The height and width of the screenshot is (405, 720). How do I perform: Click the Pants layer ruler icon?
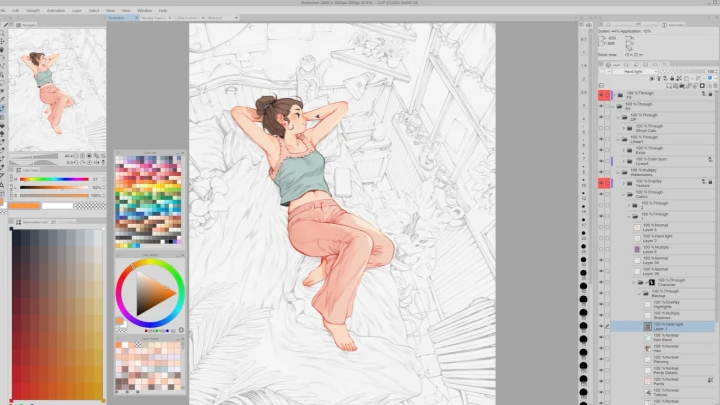coord(710,380)
